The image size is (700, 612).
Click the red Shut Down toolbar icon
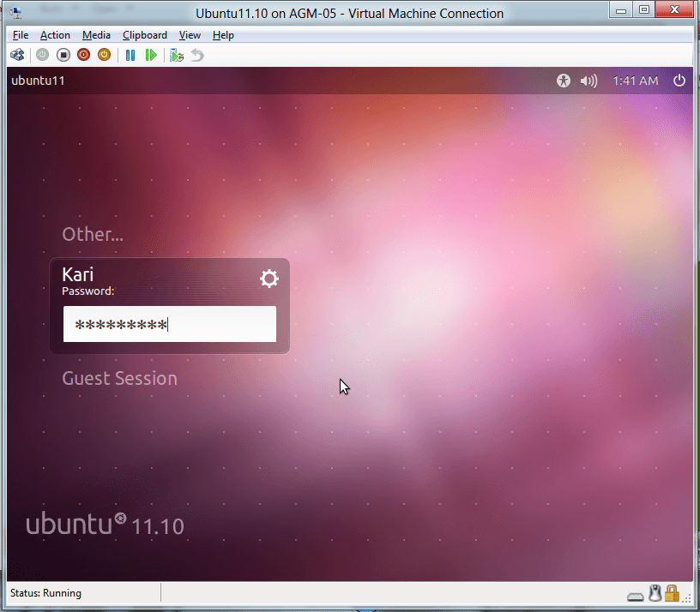click(x=83, y=55)
